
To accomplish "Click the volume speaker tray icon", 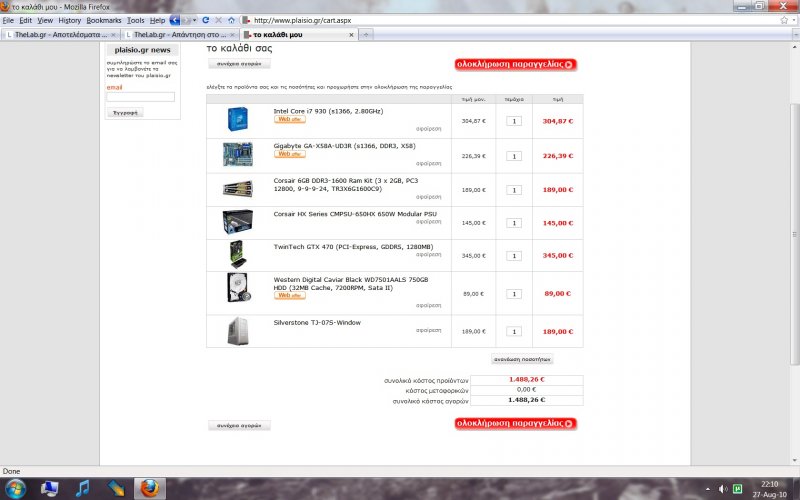I will coord(723,489).
